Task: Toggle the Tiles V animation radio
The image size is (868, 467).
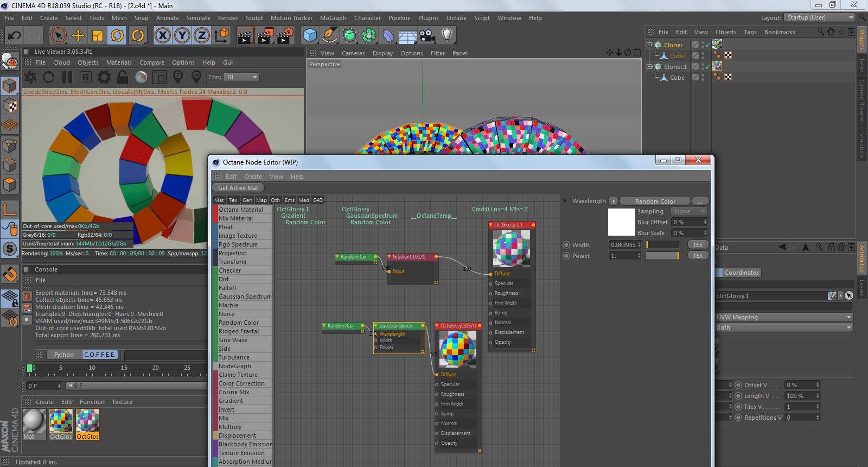Action: 738,407
